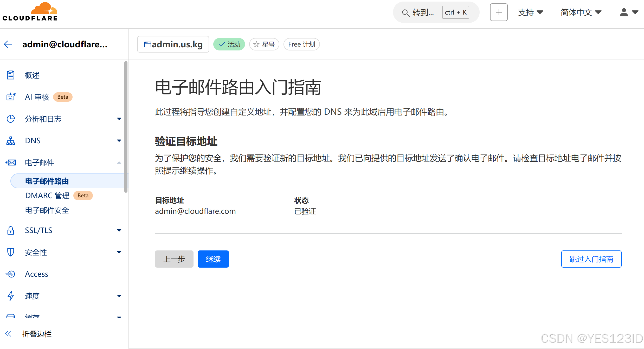Click the SSL/TLS lock icon

pos(11,230)
